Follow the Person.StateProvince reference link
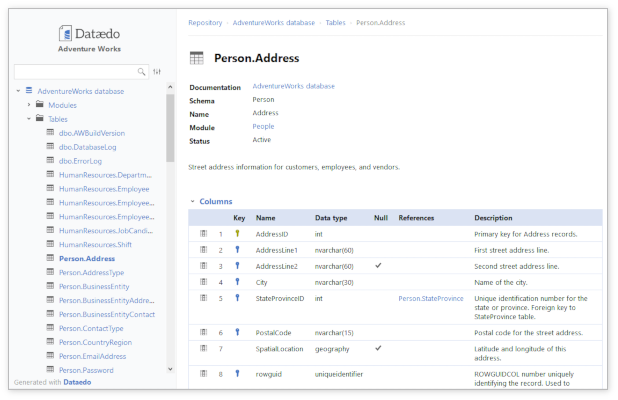 [x=431, y=299]
